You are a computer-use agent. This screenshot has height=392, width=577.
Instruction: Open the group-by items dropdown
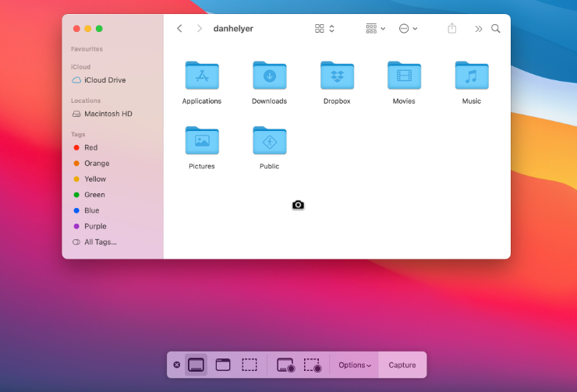click(x=375, y=28)
